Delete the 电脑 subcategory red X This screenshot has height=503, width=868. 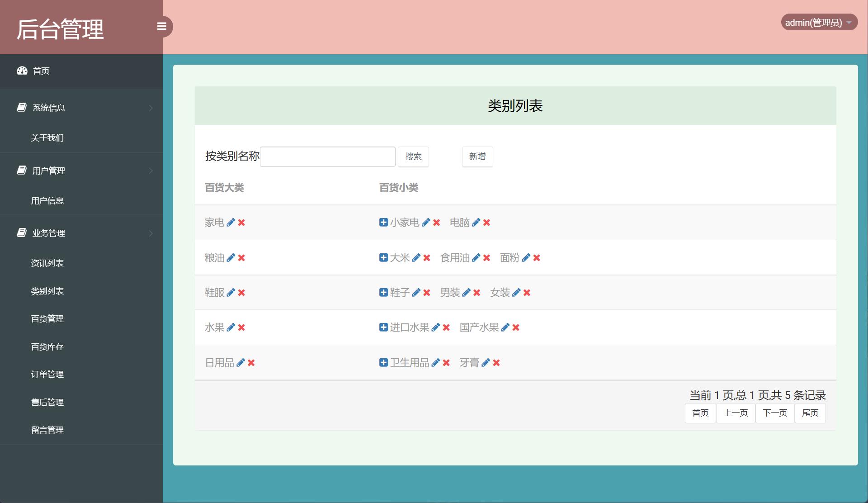[x=486, y=223]
